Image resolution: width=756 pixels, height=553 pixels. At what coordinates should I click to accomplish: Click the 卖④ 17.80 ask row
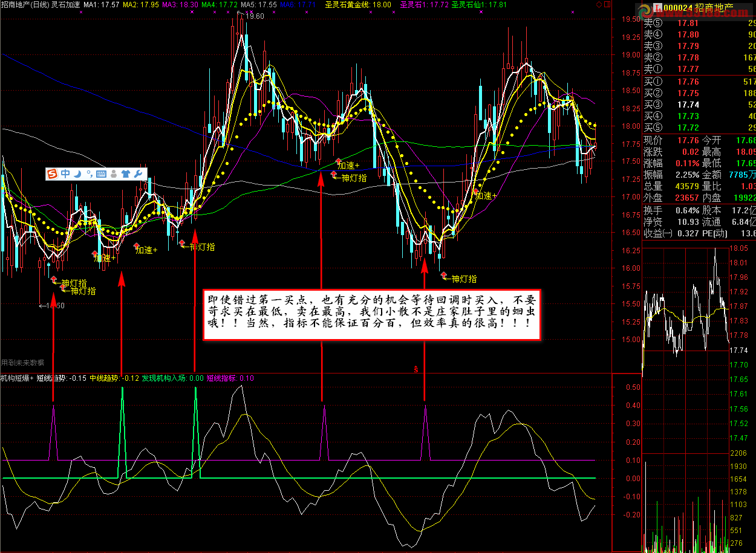[699, 34]
